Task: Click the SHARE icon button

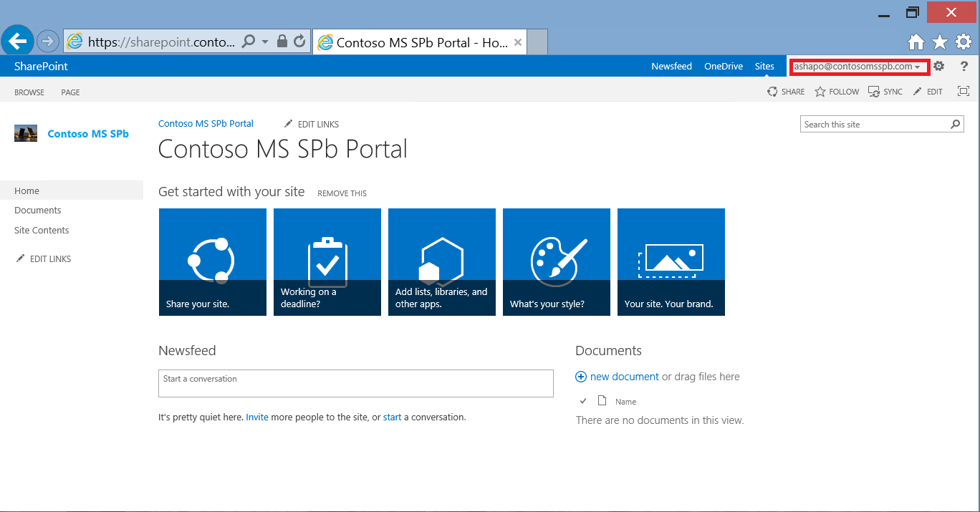Action: tap(786, 92)
